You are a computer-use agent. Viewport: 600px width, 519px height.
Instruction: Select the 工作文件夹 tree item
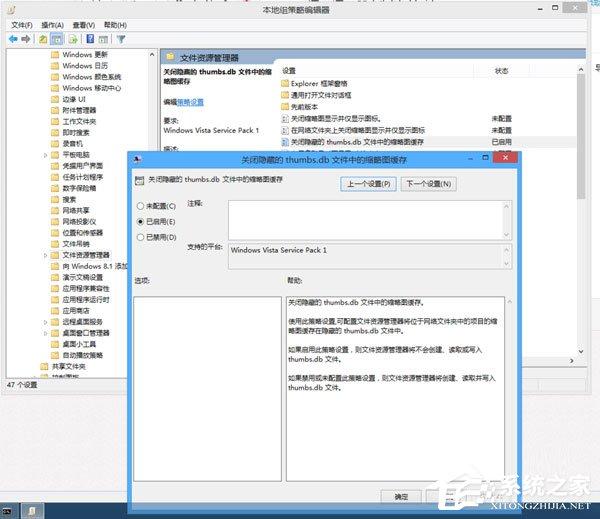[79, 122]
